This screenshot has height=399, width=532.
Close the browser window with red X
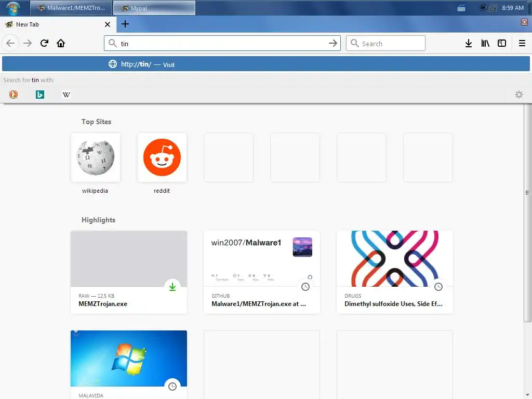pyautogui.click(x=524, y=22)
